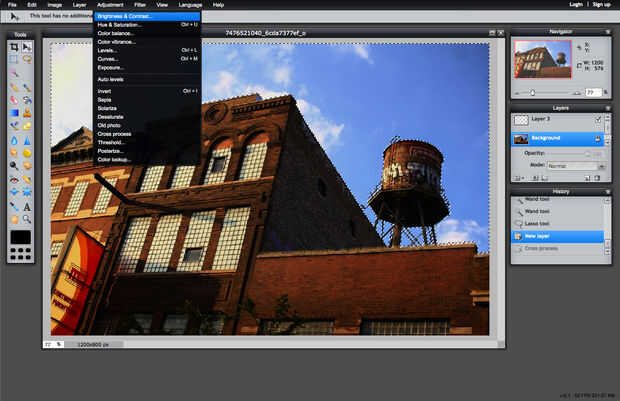Choose Sepia adjustment entry
Viewport: 620px width, 401px height.
(x=147, y=100)
